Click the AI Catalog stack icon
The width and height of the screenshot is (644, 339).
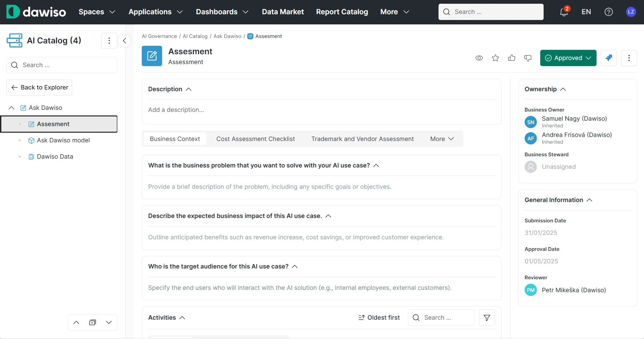15,40
